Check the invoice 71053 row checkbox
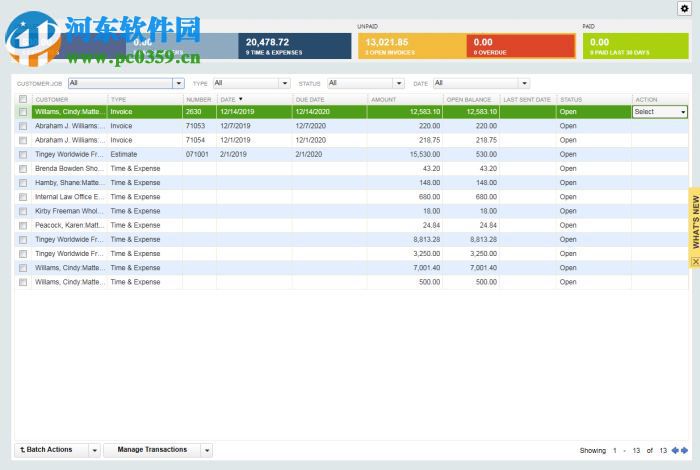This screenshot has width=700, height=470. pos(23,126)
